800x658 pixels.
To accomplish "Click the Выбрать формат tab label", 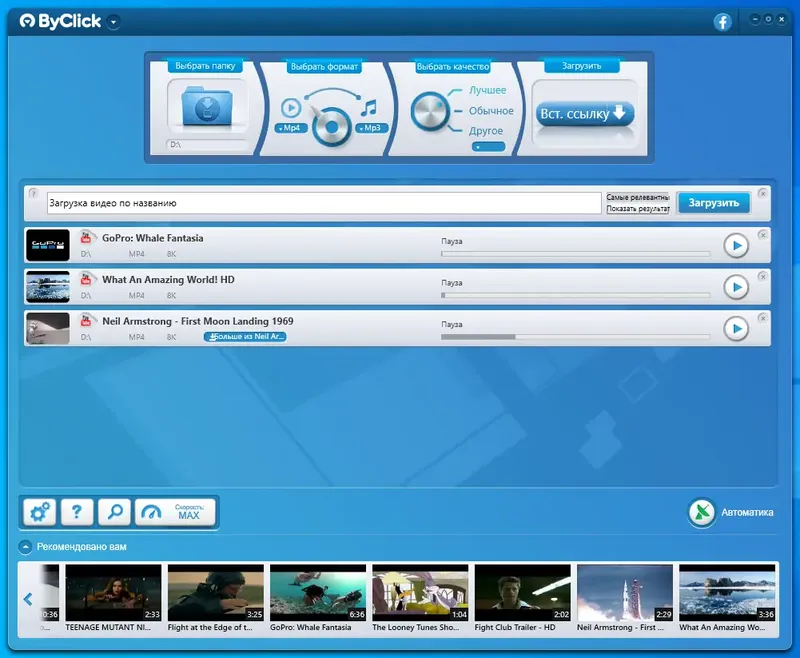I will [x=324, y=67].
